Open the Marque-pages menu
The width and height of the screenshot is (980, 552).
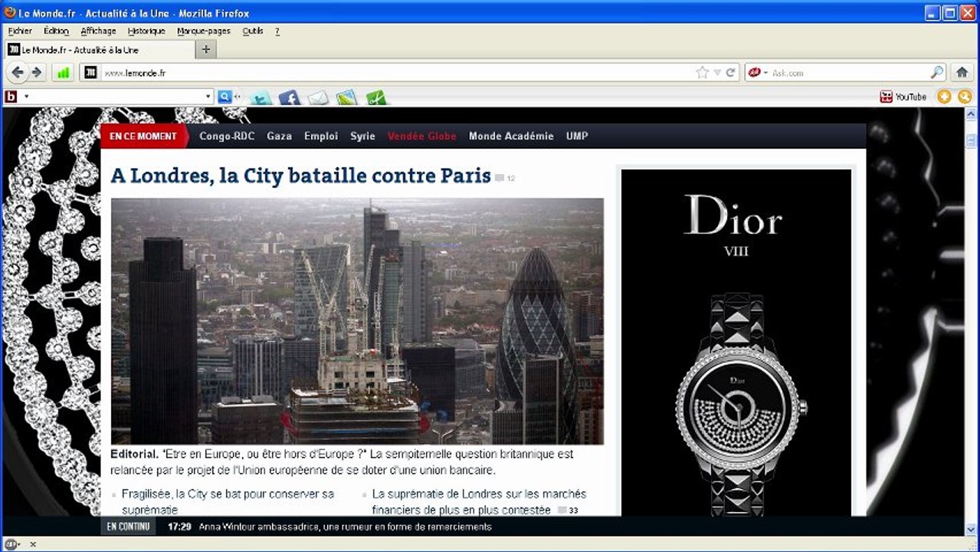click(204, 31)
